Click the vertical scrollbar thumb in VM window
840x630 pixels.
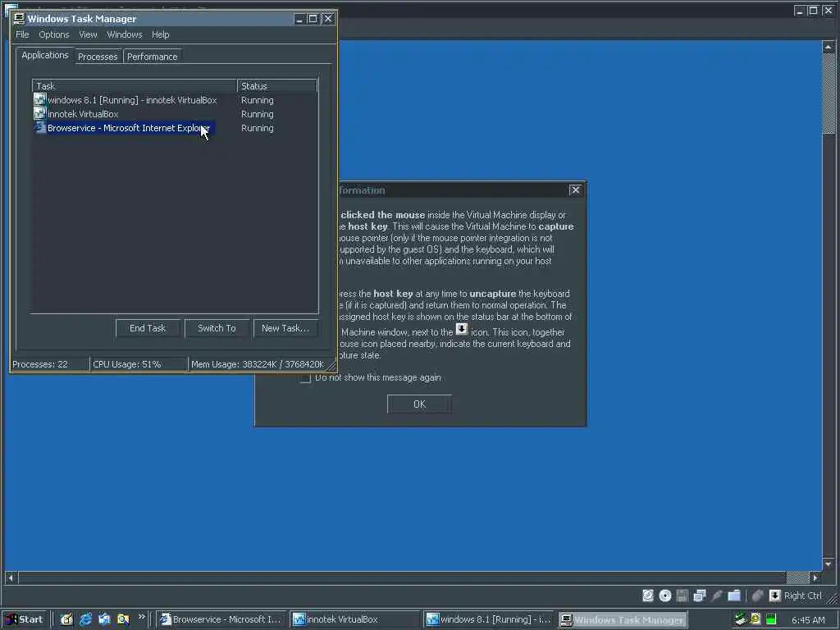pyautogui.click(x=829, y=94)
